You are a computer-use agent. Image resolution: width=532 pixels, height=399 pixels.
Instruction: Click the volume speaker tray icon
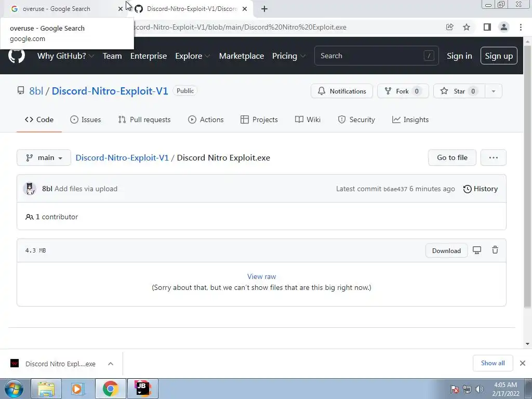479,389
